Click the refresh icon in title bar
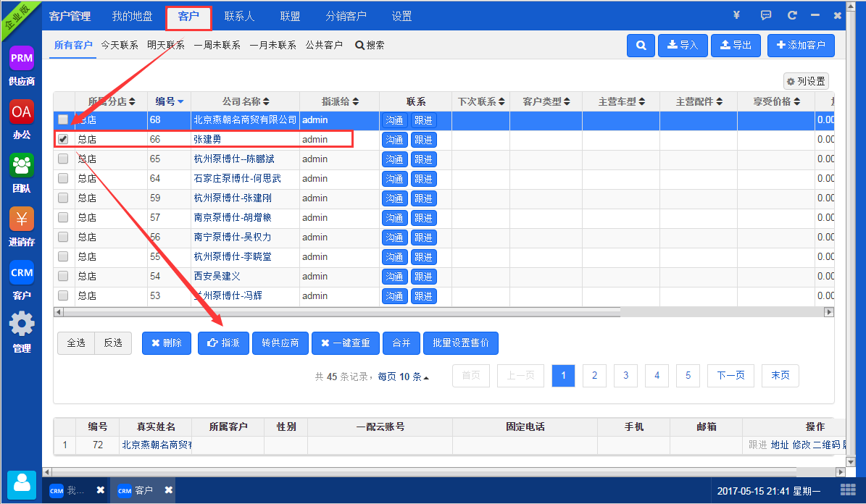Screen dimensions: 866x504 click(792, 15)
